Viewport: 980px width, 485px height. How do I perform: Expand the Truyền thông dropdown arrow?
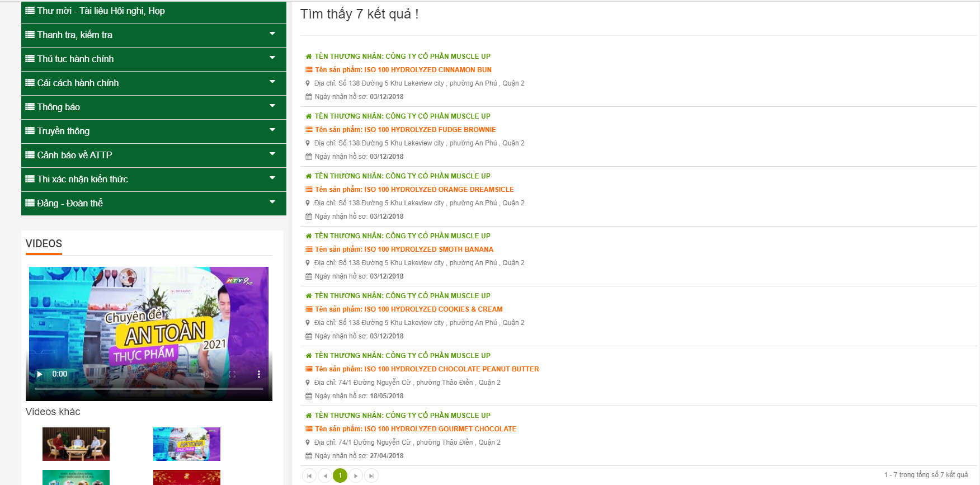(x=272, y=130)
